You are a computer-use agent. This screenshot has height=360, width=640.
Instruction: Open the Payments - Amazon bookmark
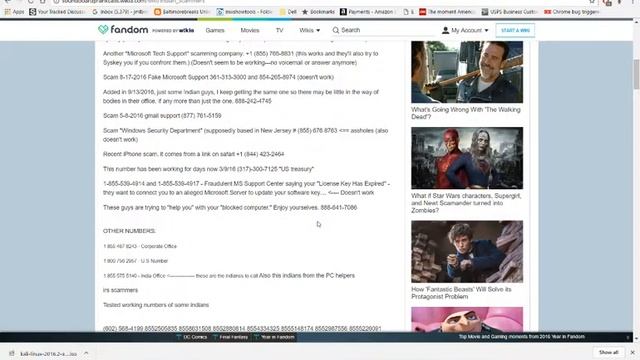[367, 12]
